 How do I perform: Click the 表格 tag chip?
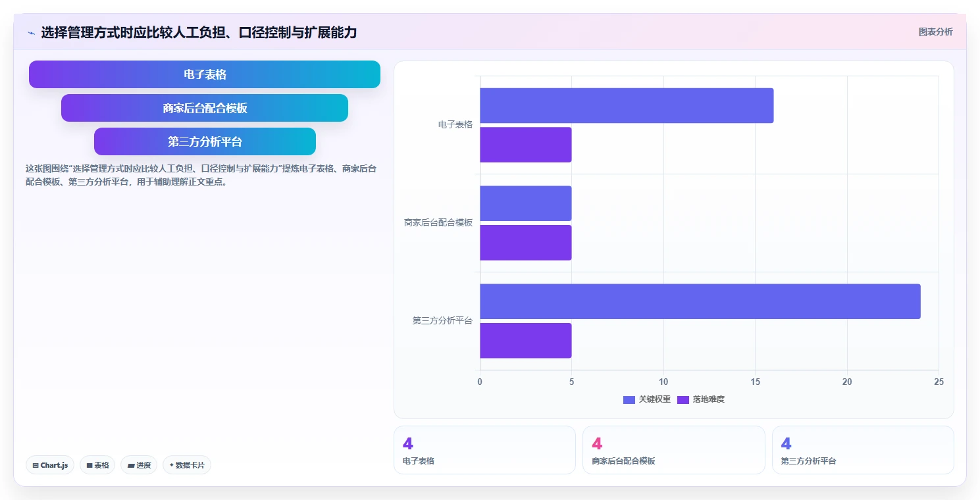[x=97, y=465]
